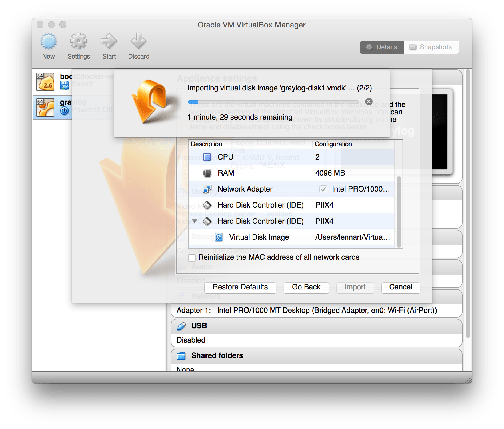Switch to the Snapshots view tab

coord(432,47)
